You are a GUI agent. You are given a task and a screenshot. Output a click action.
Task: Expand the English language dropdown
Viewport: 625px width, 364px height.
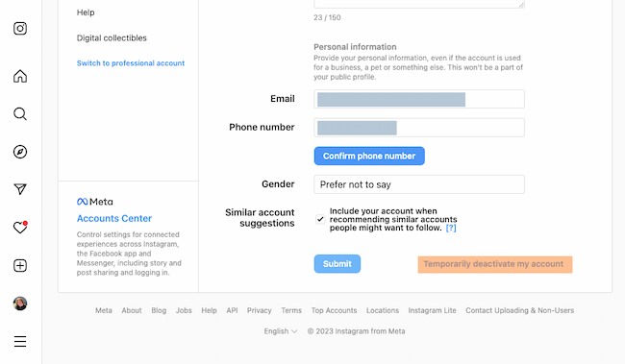281,331
